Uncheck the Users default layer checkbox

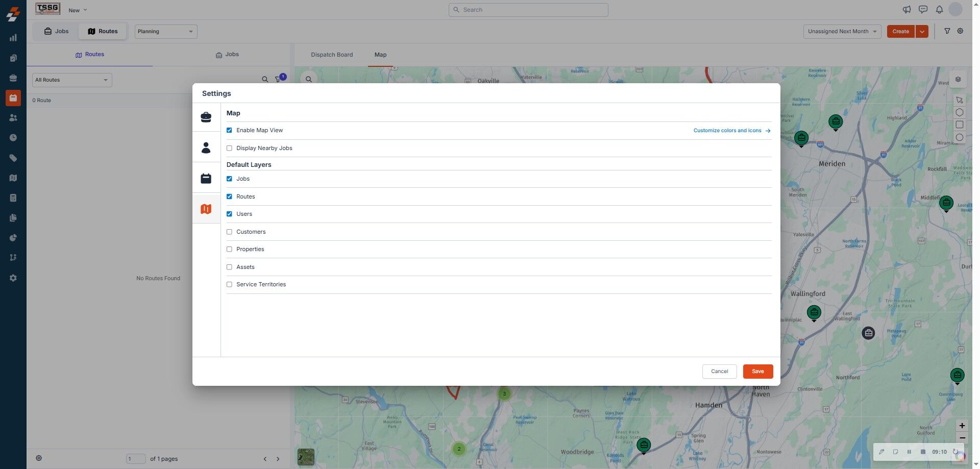(229, 214)
